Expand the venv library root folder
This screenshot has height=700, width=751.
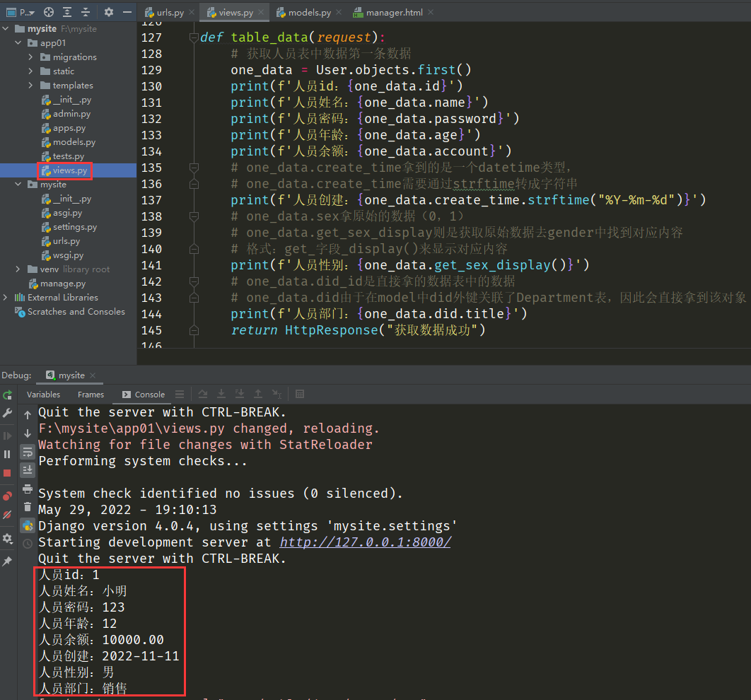[18, 269]
